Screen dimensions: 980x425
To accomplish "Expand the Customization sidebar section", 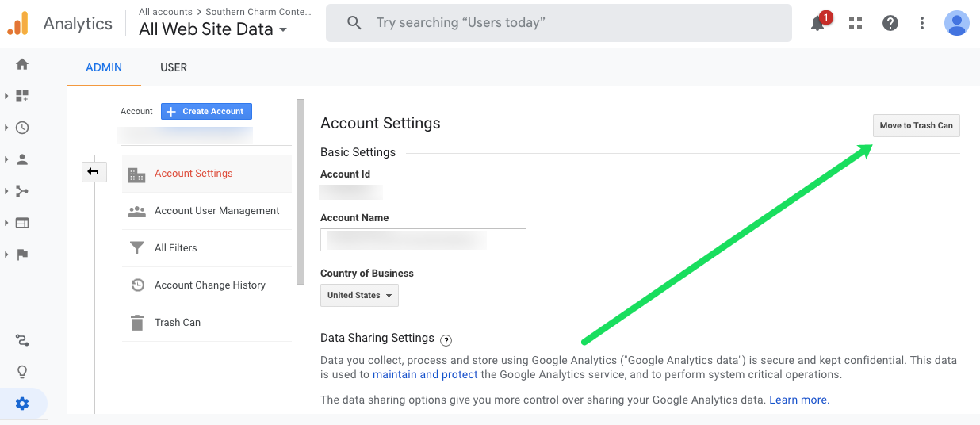I will (22, 96).
